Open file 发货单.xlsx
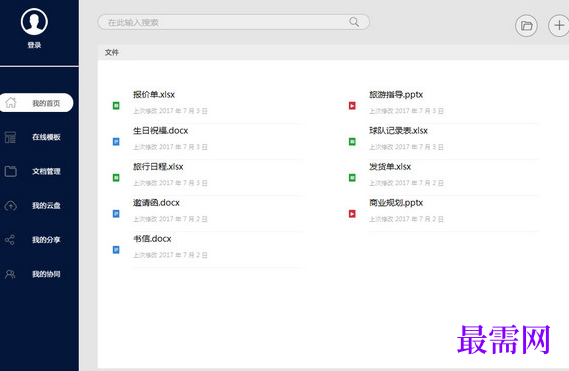 (390, 166)
